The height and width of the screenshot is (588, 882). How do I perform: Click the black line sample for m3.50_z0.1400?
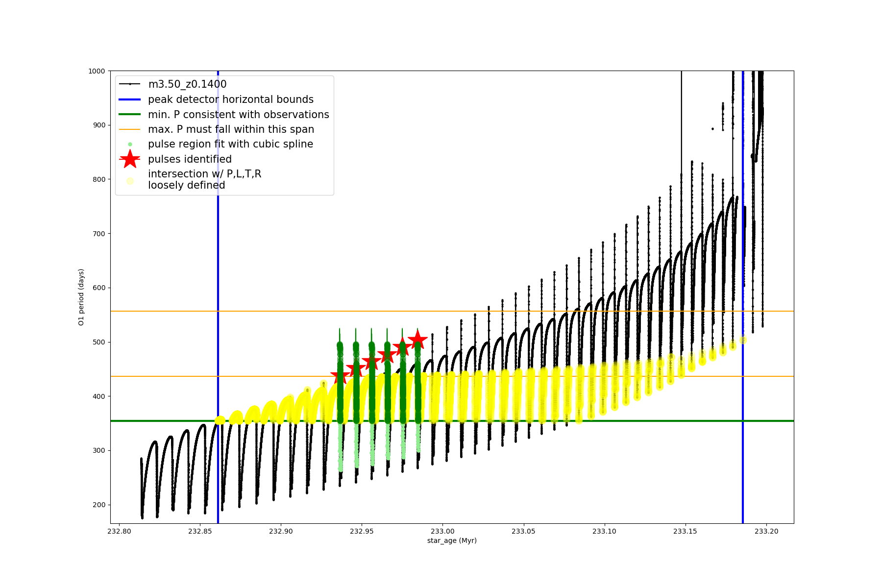pos(130,84)
